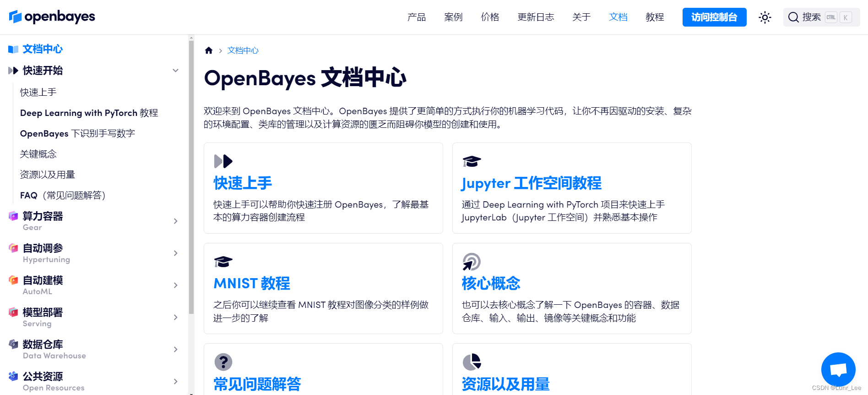Expand the 自动建模 AutoML chevron
Image resolution: width=868 pixels, height=395 pixels.
point(176,285)
